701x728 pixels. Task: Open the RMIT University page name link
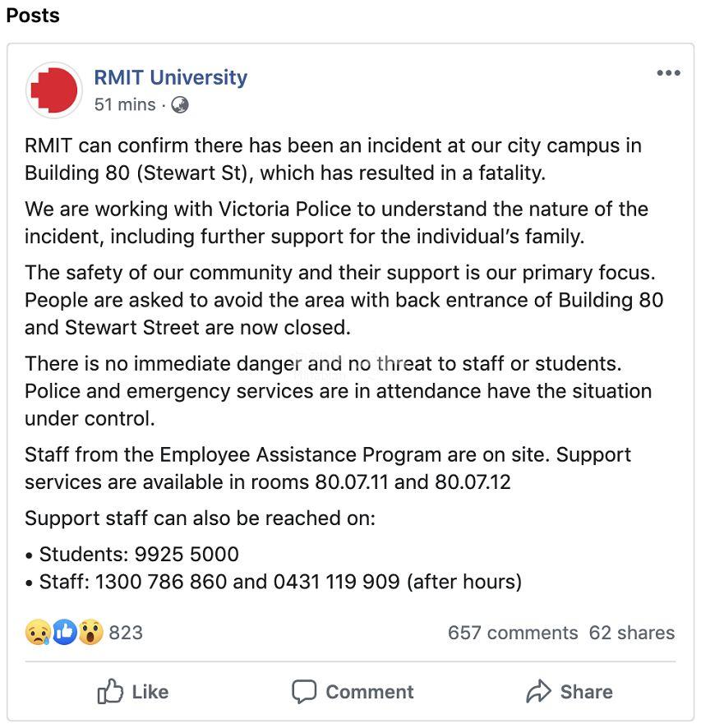pyautogui.click(x=170, y=77)
